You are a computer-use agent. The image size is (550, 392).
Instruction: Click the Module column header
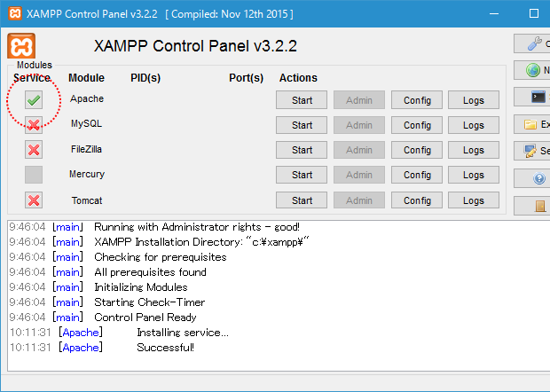pos(86,78)
